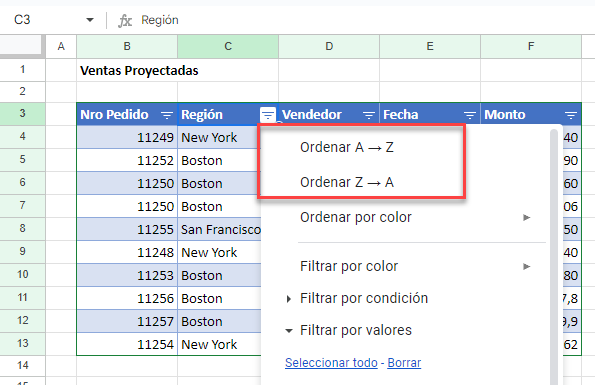This screenshot has width=595, height=385.
Task: Select row 1 header
Action: coord(22,70)
